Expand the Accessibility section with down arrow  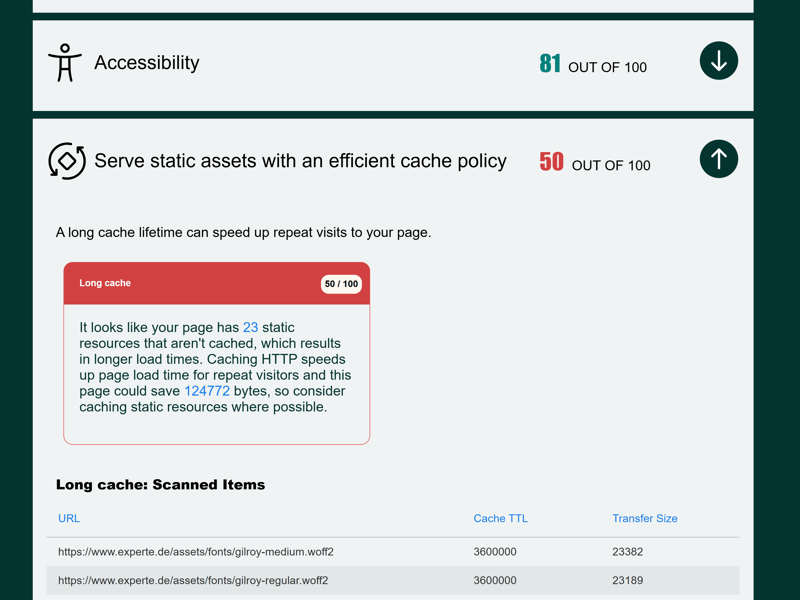coord(718,61)
